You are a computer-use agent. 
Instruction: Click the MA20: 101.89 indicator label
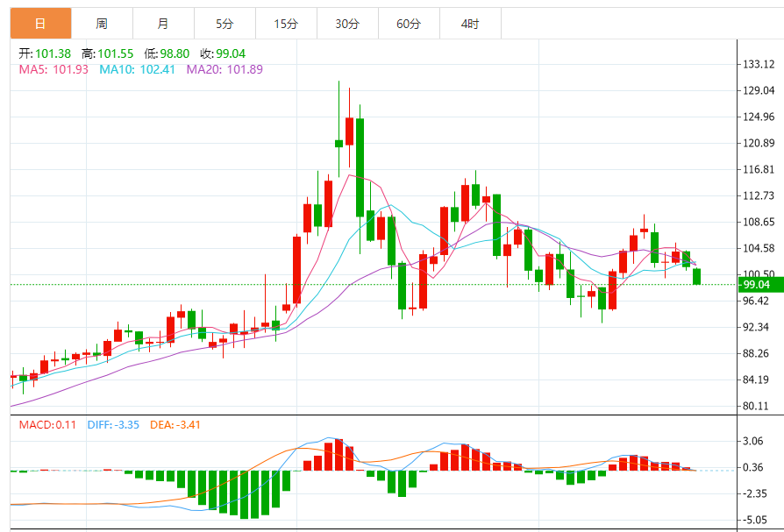(x=225, y=69)
